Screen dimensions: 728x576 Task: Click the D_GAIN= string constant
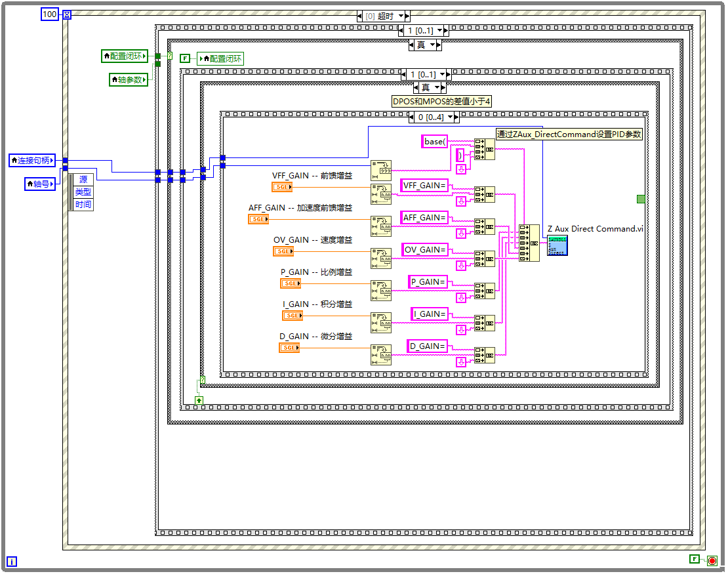pyautogui.click(x=428, y=346)
